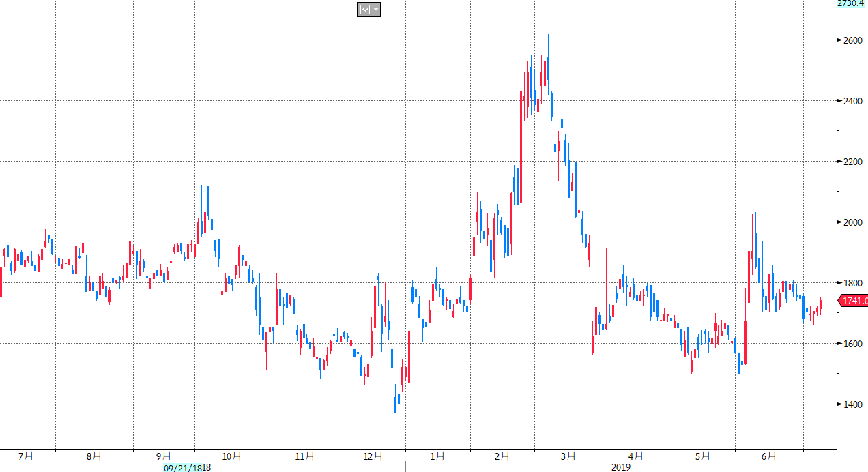868x472 pixels.
Task: Click the 1400 price axis label
Action: point(853,404)
